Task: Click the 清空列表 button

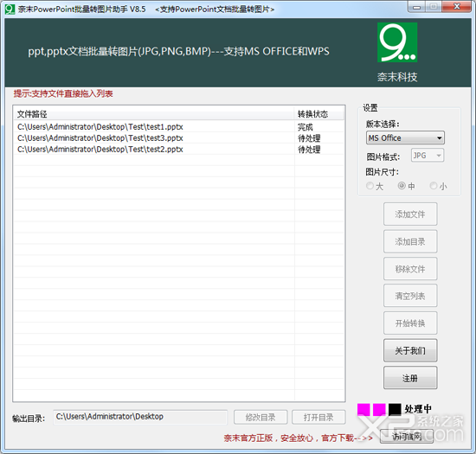Action: click(410, 296)
